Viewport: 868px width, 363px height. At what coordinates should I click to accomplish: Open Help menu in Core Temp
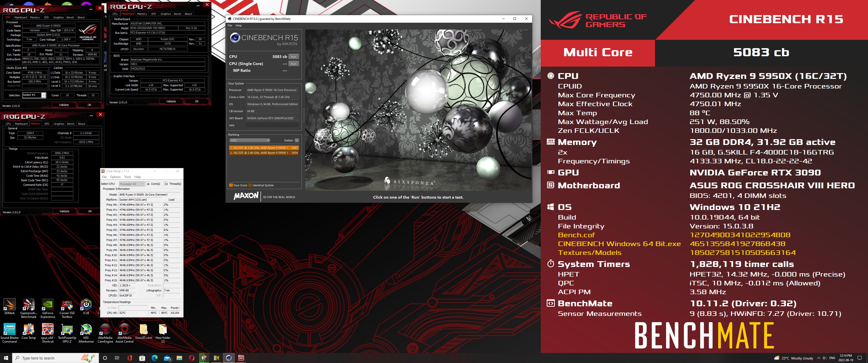[x=138, y=177]
